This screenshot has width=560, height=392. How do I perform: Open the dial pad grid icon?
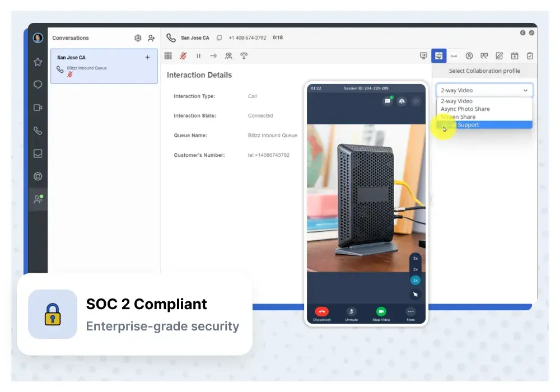point(168,55)
